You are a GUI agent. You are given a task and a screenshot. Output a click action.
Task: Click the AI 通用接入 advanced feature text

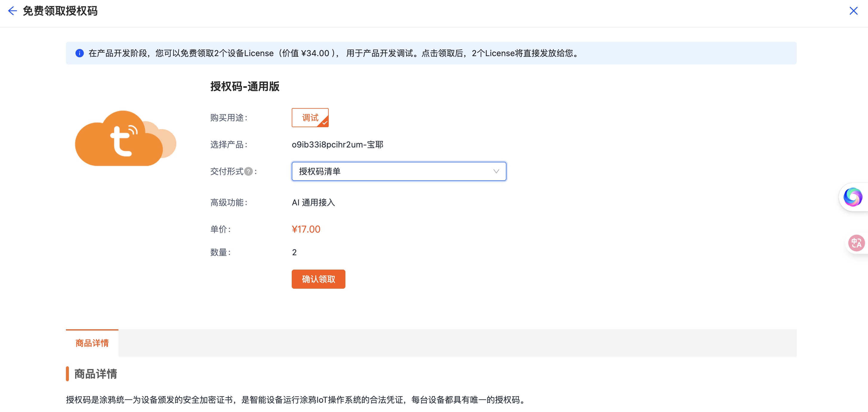313,202
